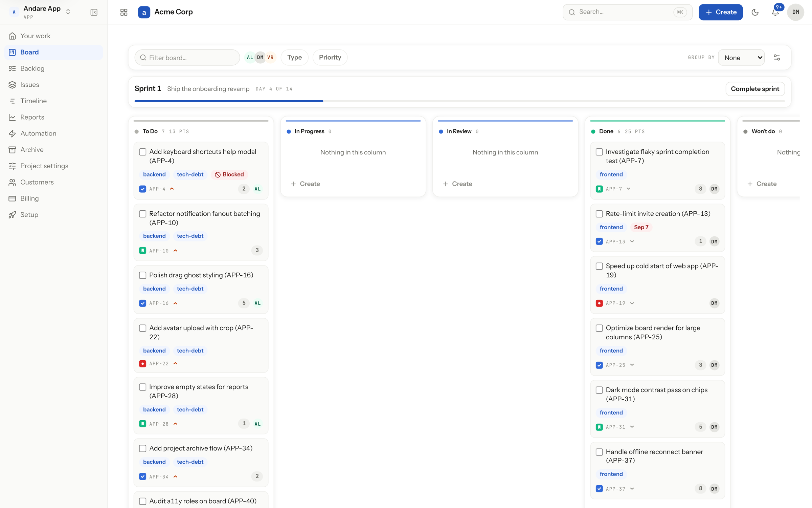The image size is (812, 508).
Task: Expand low priority chevron on APP-37
Action: 632,489
